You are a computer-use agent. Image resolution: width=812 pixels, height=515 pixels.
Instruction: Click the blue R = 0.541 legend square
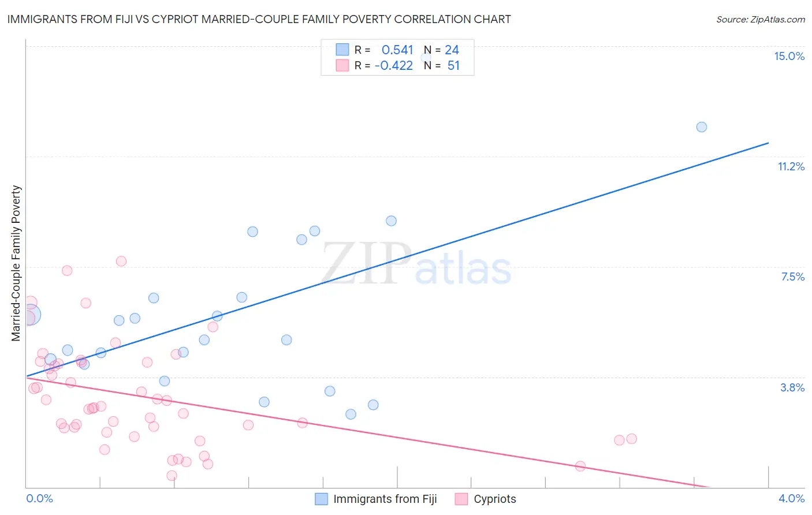342,50
